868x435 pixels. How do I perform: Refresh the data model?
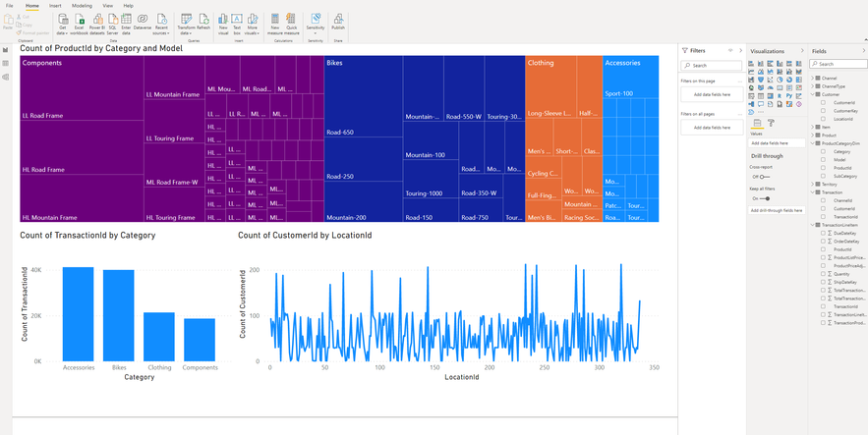coord(203,23)
